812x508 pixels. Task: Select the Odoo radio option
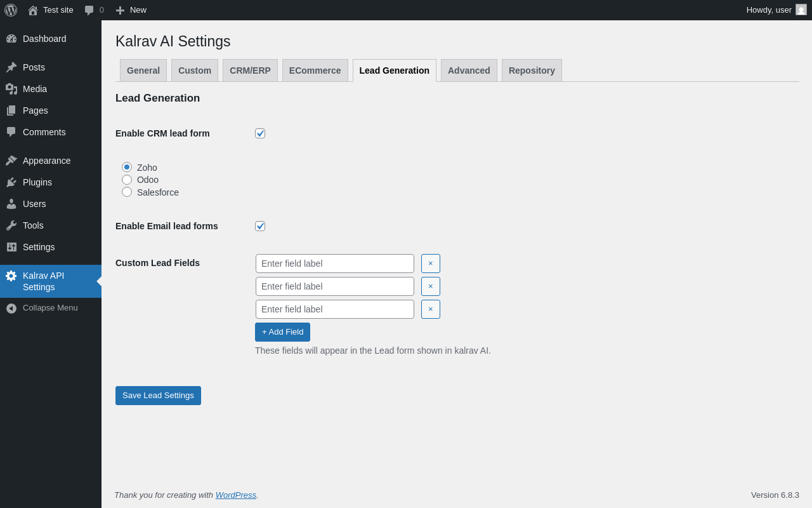pos(127,180)
